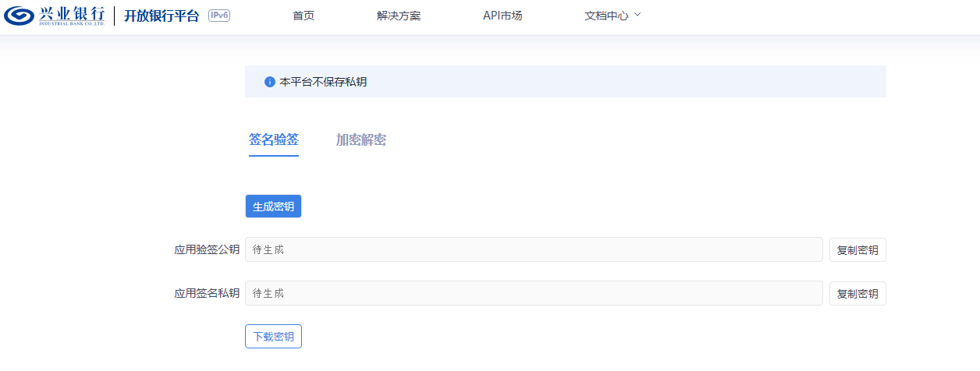Click the 下载密钥 button

[273, 337]
